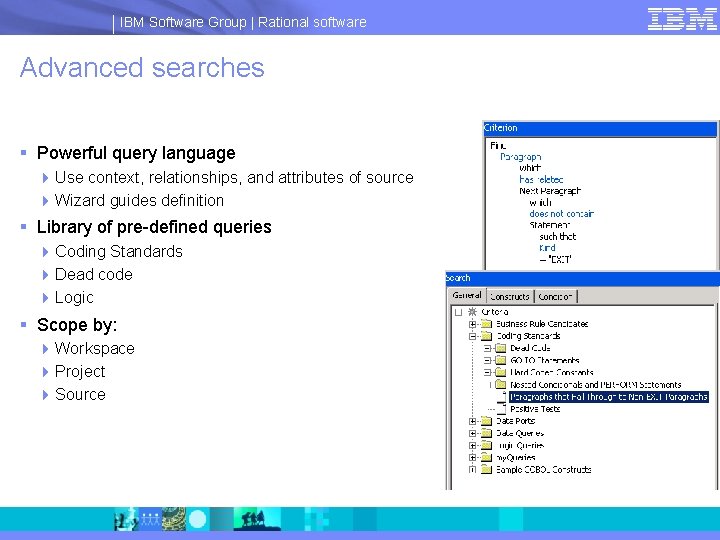The width and height of the screenshot is (720, 540).
Task: Click the Workspace bullet
Action: coord(95,349)
